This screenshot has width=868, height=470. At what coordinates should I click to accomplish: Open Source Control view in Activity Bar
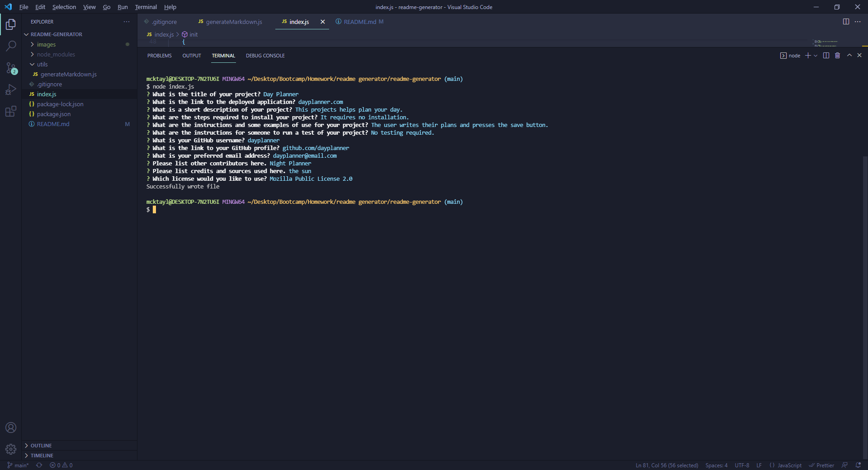11,68
